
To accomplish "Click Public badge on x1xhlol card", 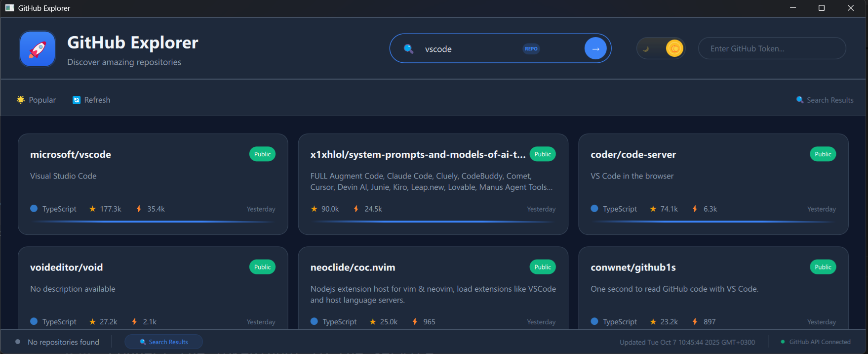I will 543,154.
